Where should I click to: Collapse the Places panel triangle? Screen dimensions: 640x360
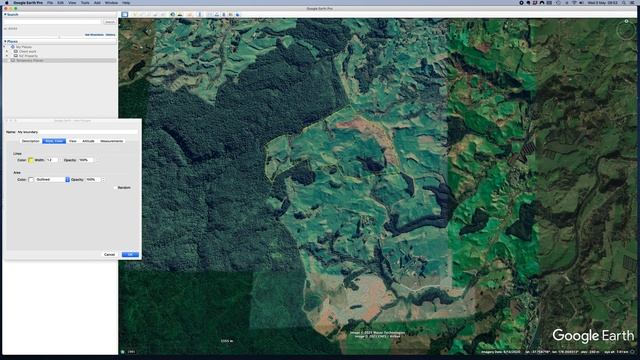coord(5,41)
